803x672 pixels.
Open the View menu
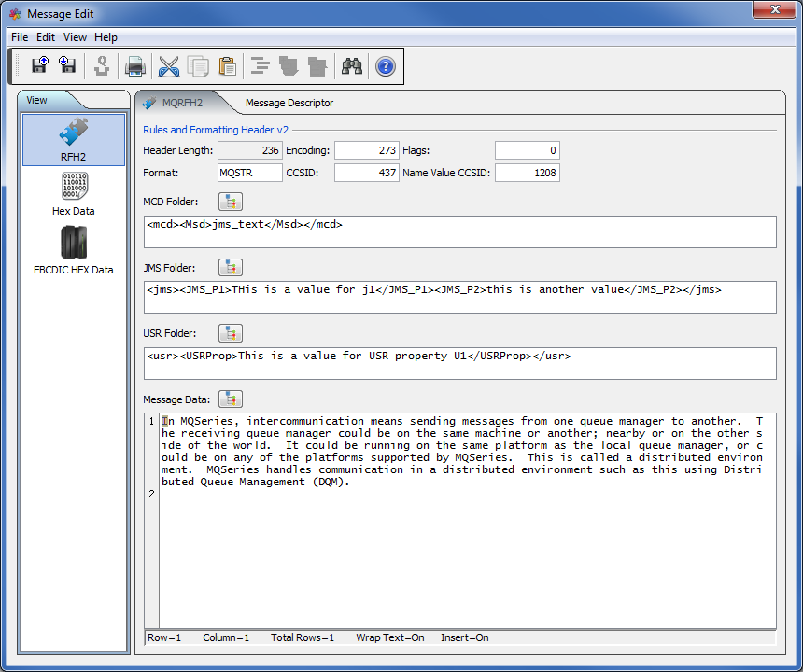coord(75,37)
